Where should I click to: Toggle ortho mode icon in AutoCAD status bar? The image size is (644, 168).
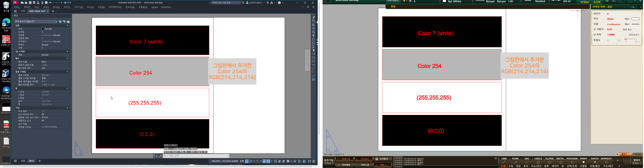(x=247, y=161)
